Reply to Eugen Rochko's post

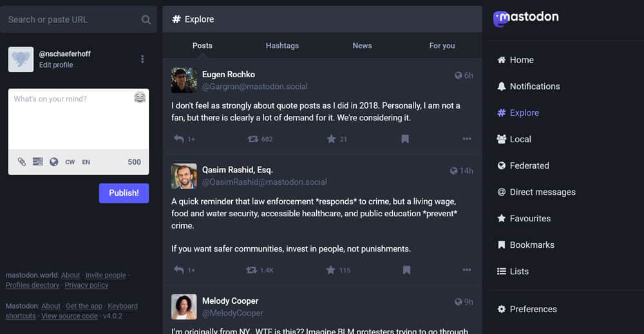click(x=179, y=138)
